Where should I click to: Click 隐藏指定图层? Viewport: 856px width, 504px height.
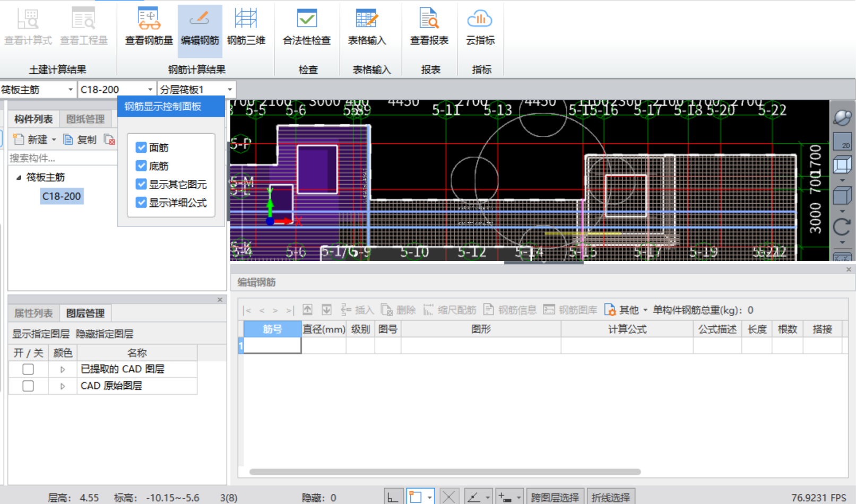(x=105, y=334)
